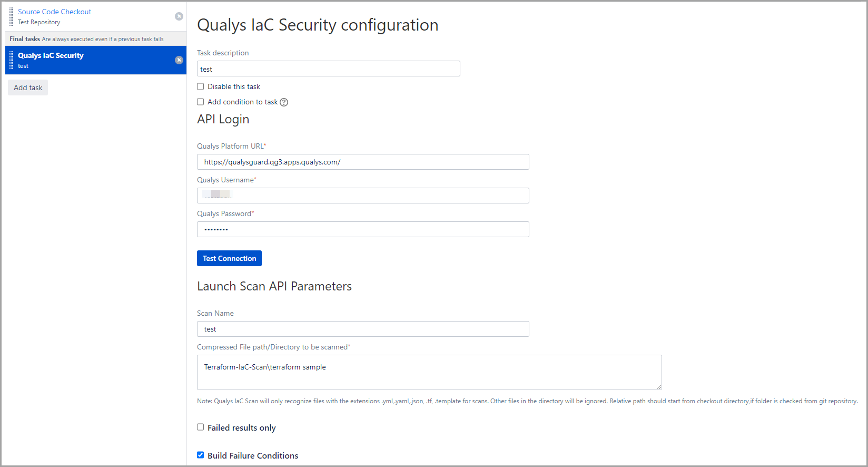Click the 'API Login' heading
This screenshot has height=467, width=868.
[x=223, y=119]
